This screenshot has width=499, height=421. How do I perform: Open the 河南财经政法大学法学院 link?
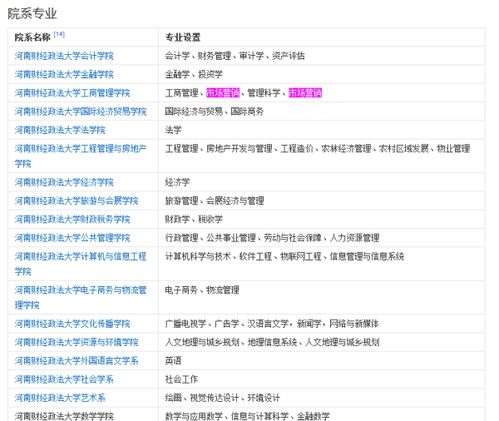tap(60, 130)
